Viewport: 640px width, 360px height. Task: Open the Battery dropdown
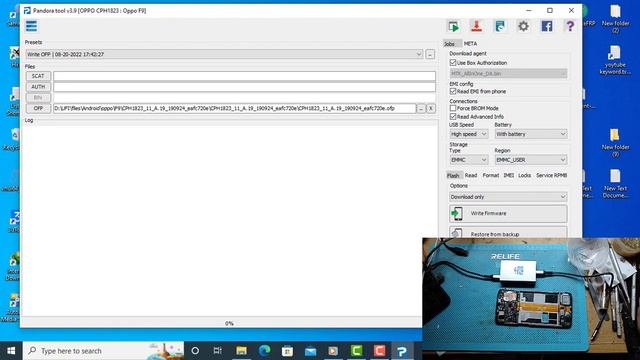(x=531, y=134)
